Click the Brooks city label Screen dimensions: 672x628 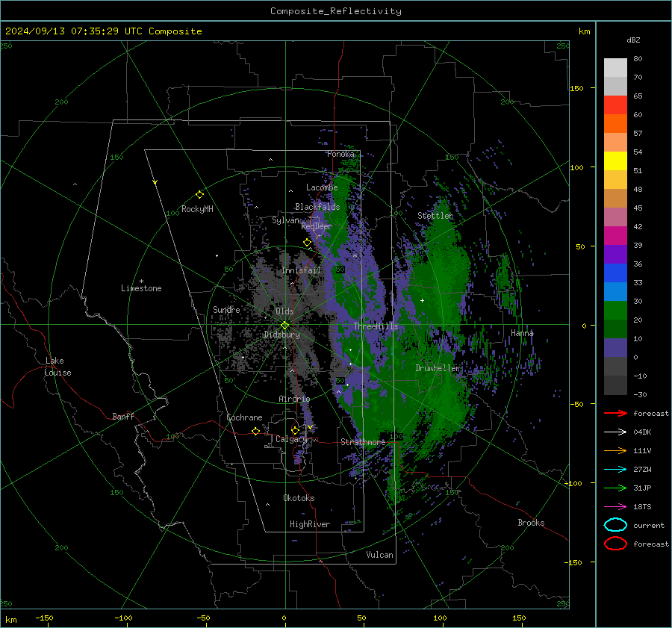point(531,523)
